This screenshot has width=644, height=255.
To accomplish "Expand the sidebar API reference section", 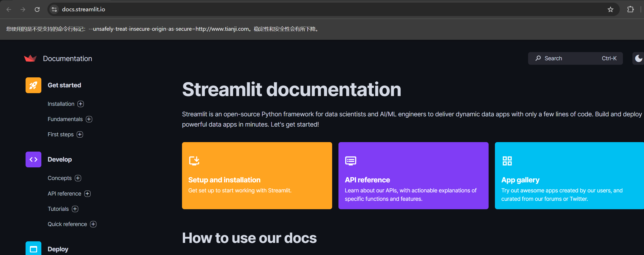I will 87,194.
